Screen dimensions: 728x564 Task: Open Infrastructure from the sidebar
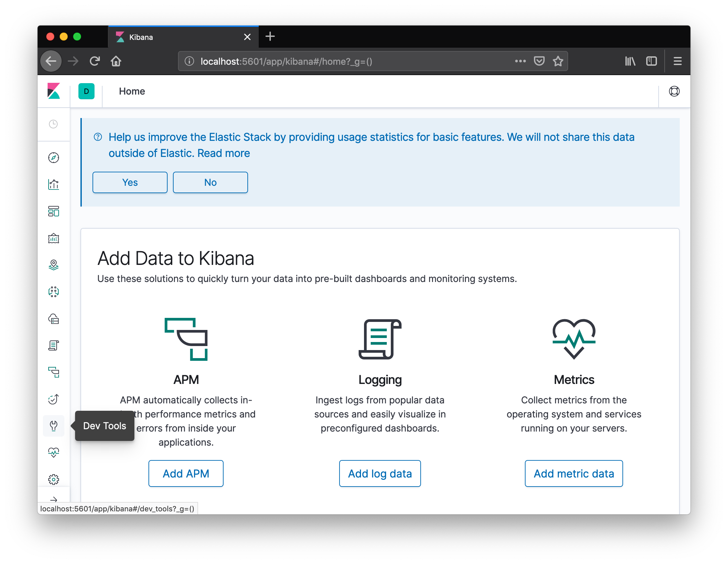(54, 319)
